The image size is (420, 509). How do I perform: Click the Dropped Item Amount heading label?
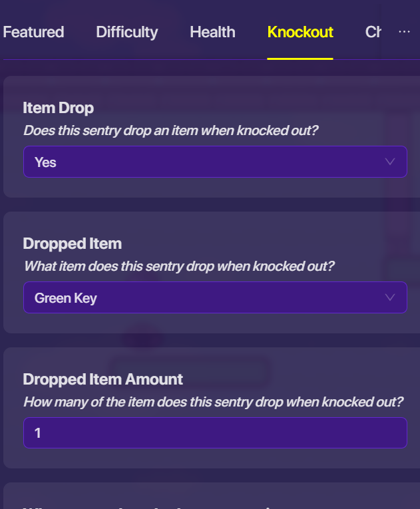tap(103, 379)
